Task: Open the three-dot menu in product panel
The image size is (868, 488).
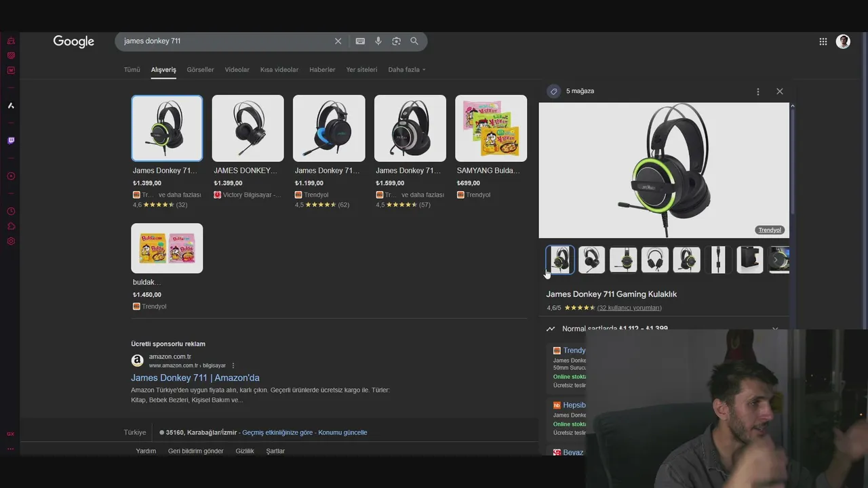Action: point(758,91)
